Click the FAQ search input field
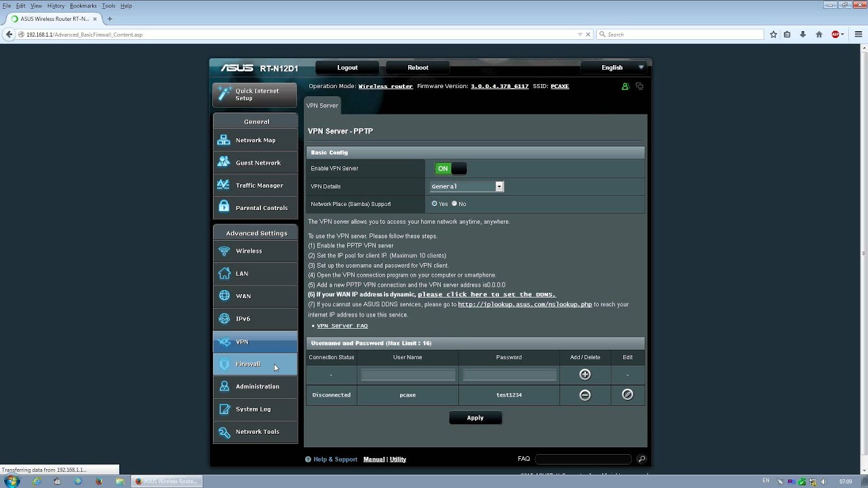This screenshot has height=488, width=868. 583,460
